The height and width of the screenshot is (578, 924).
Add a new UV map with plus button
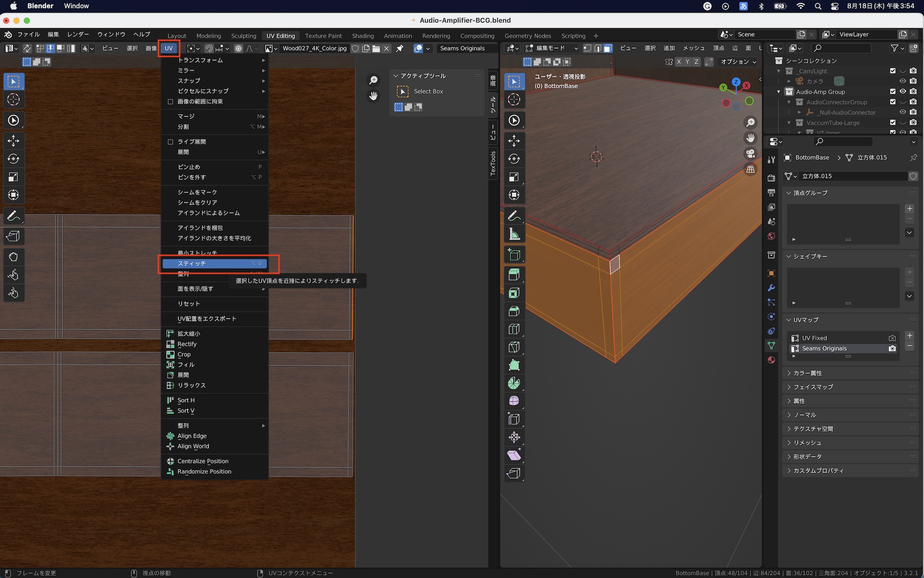(909, 336)
